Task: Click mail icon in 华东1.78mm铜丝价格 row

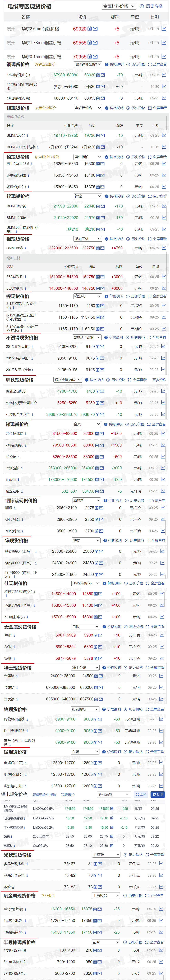Action: [95, 43]
